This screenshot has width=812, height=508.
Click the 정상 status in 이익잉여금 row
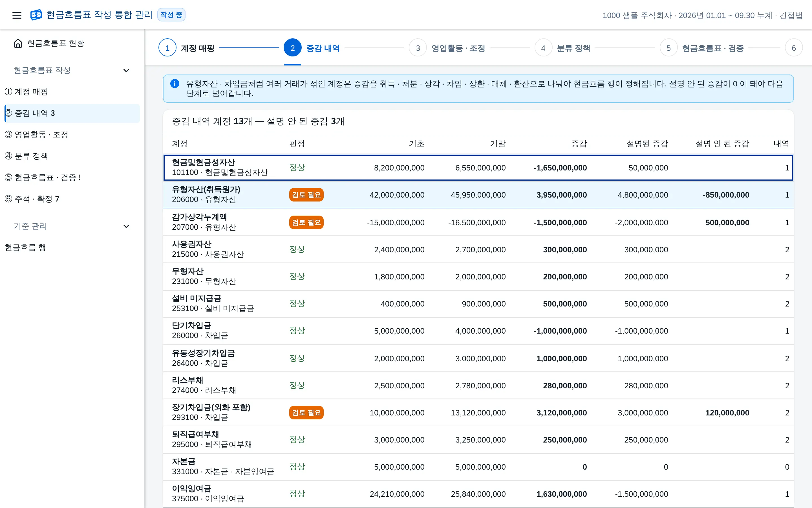click(x=297, y=494)
